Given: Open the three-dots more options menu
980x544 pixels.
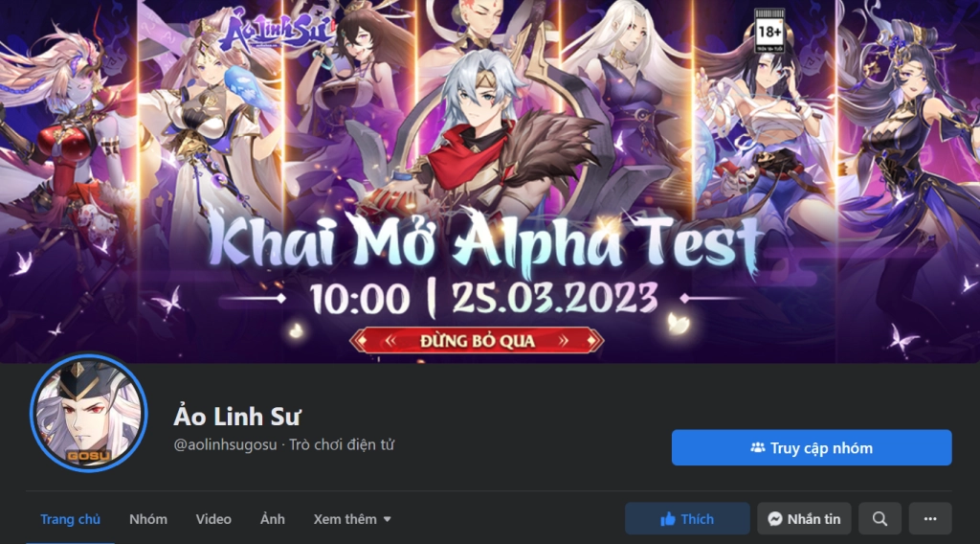Looking at the screenshot, I should coord(930,519).
